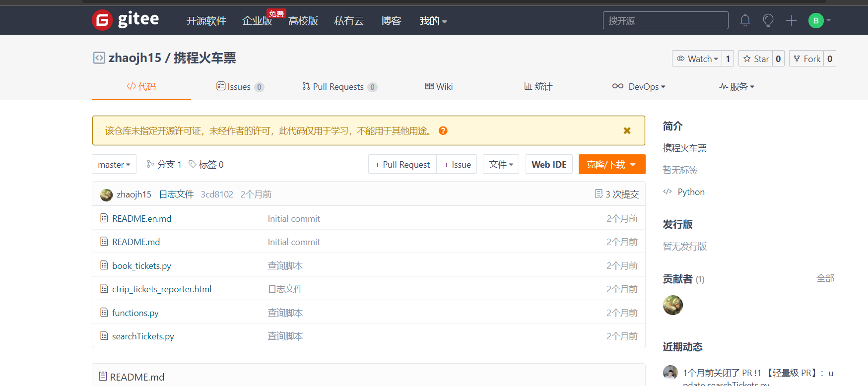Image resolution: width=868 pixels, height=386 pixels.
Task: Focus the 搜开源 search box
Action: pos(666,20)
